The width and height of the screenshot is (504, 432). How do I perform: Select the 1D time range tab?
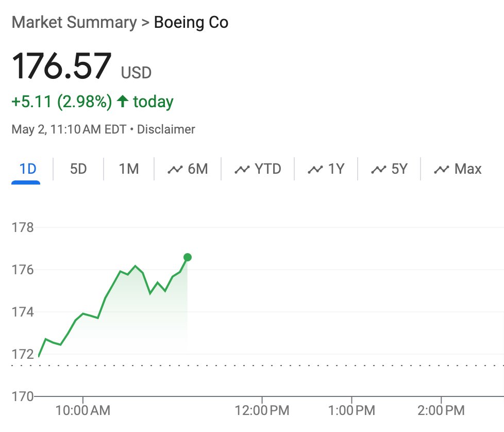click(28, 169)
